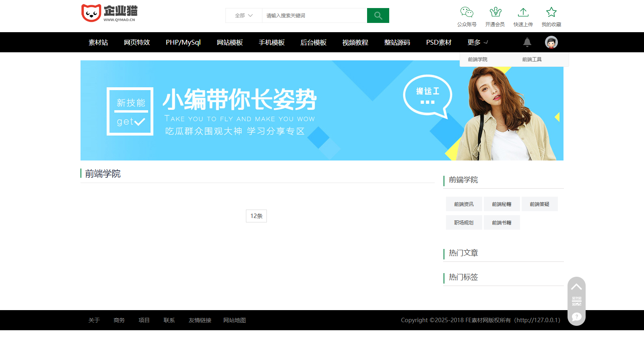Click the 12条 pagination button
Screen dimensions: 644x362
click(x=256, y=216)
